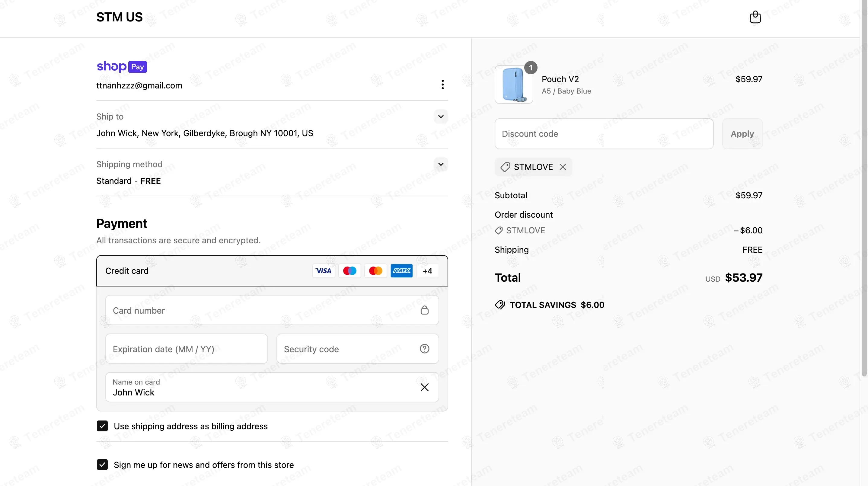The width and height of the screenshot is (868, 486).
Task: Expand the Ship to address section
Action: tap(440, 117)
